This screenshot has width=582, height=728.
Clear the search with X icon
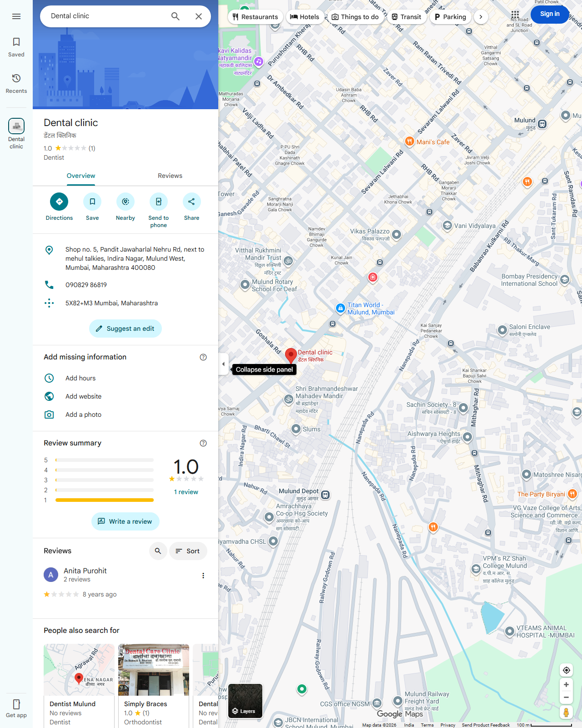click(199, 16)
